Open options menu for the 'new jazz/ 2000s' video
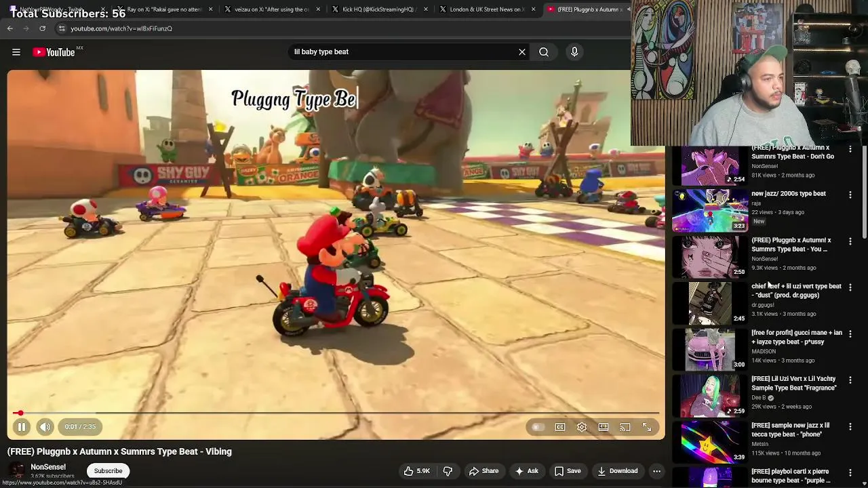868x488 pixels. (850, 195)
